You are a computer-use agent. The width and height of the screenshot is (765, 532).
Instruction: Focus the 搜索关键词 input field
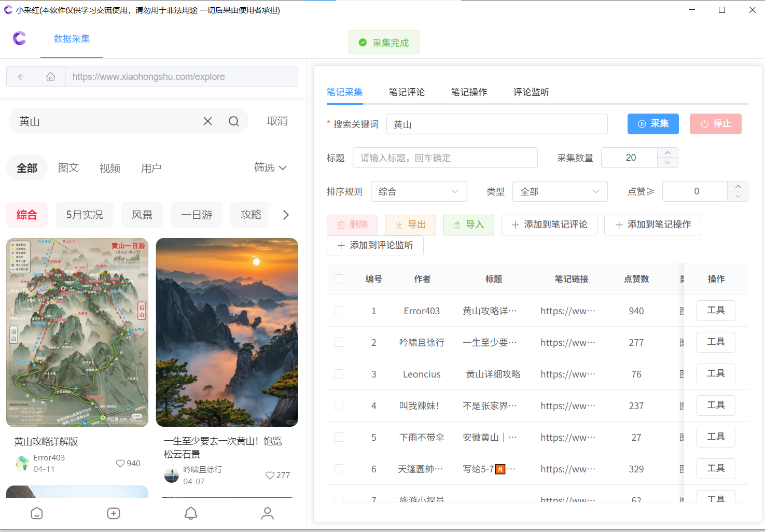point(497,124)
